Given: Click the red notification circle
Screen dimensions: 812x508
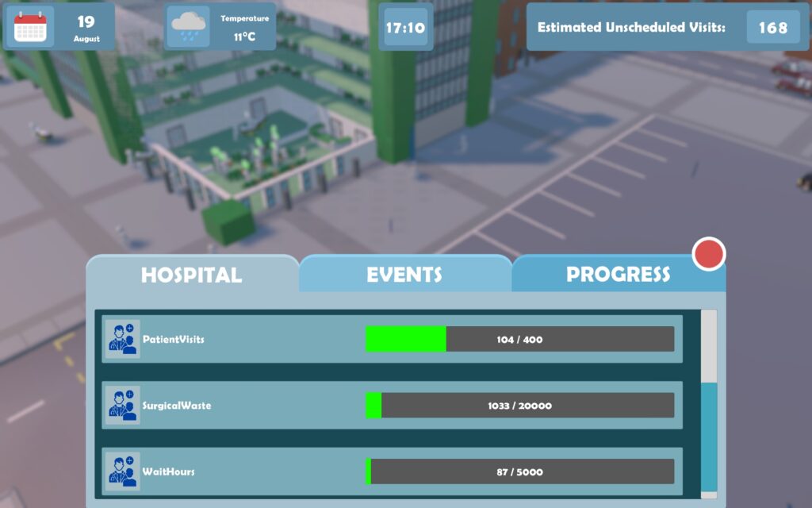Looking at the screenshot, I should tap(708, 254).
